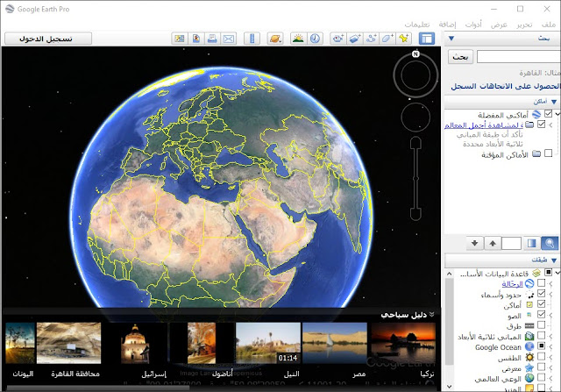This screenshot has height=392, width=561.
Task: Click the View in Google Maps icon
Action: pyautogui.click(x=180, y=39)
